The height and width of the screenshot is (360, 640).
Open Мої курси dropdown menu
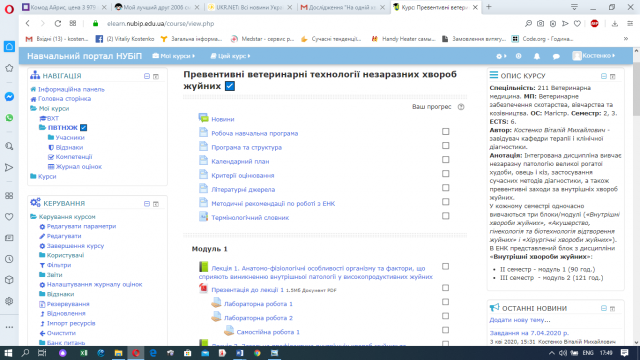click(x=174, y=56)
